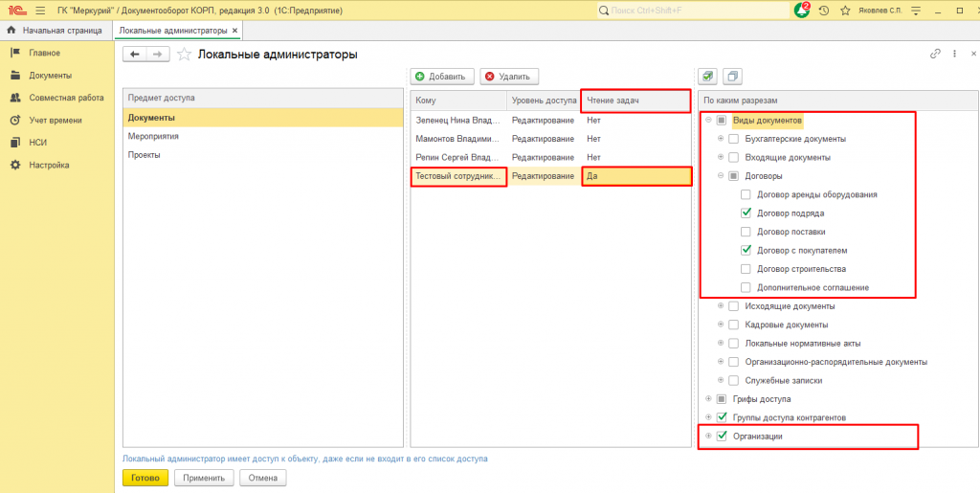The image size is (980, 493).
Task: Click the 1C logo icon
Action: [x=17, y=11]
